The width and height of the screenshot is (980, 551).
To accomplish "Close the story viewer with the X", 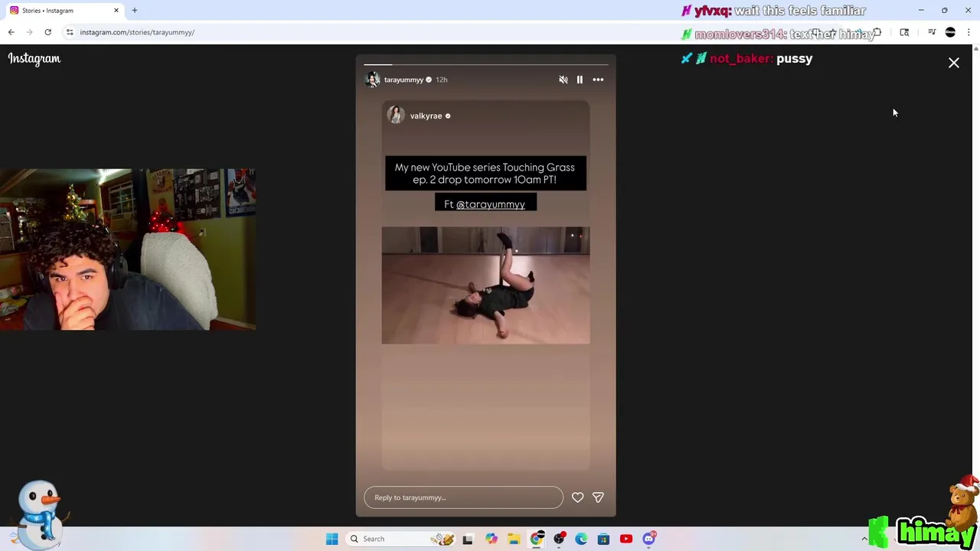I will coord(954,63).
